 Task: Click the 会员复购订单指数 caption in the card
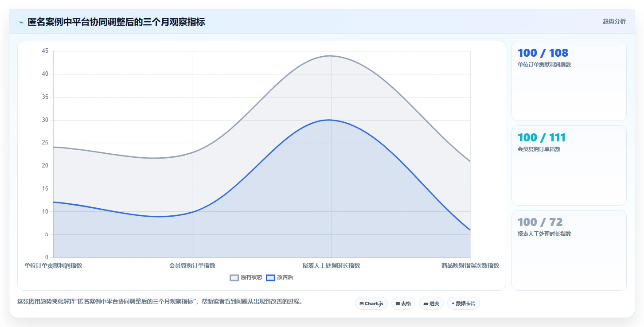[x=539, y=149]
